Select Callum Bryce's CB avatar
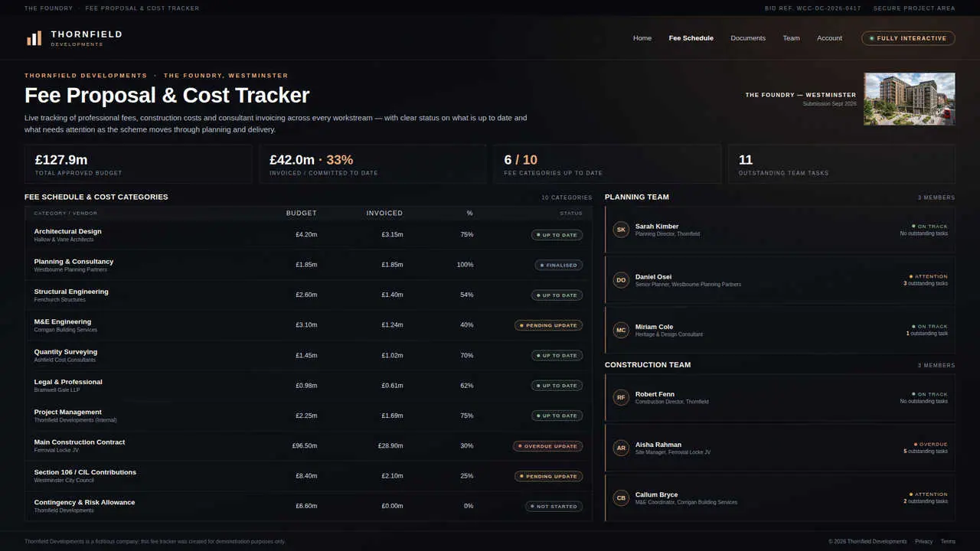This screenshot has height=551, width=980. (x=621, y=498)
